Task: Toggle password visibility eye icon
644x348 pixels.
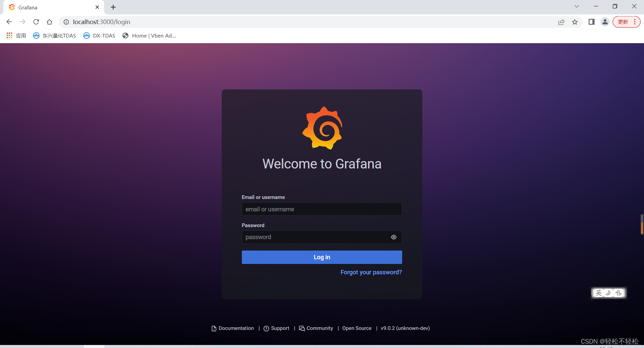Action: (394, 237)
